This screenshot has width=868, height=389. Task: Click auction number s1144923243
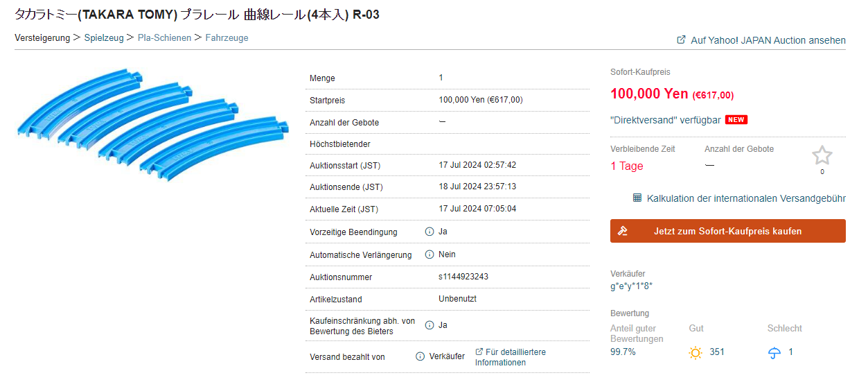[x=463, y=277]
